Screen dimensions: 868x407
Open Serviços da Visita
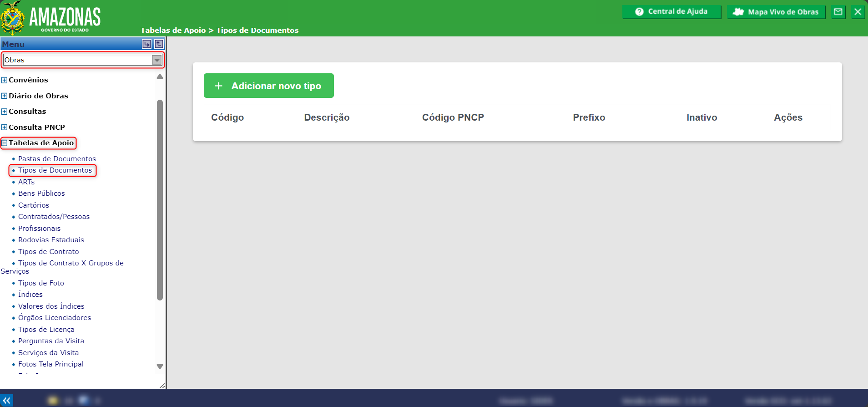[48, 353]
